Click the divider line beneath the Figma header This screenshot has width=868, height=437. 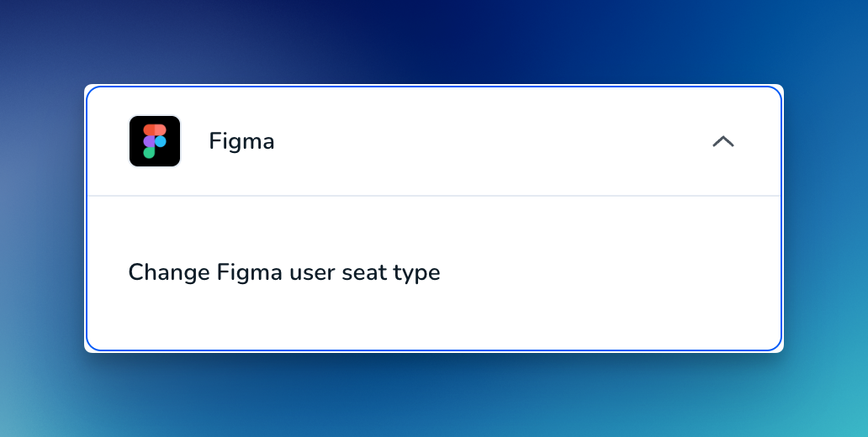[x=434, y=196]
